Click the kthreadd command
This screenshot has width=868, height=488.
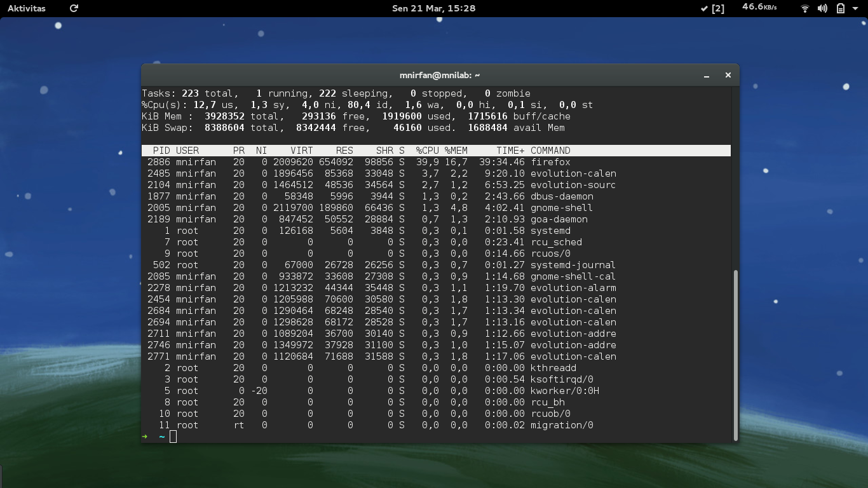click(553, 368)
